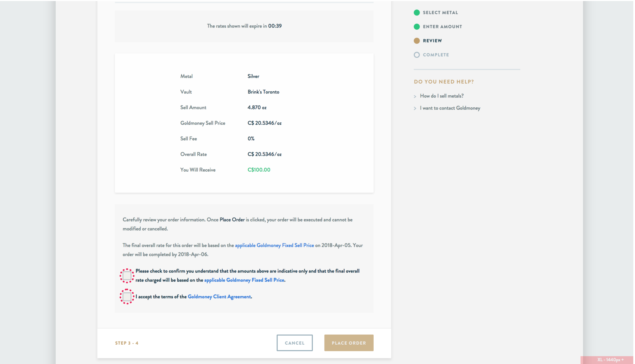Click the 'Silver' metal value
The height and width of the screenshot is (364, 635).
(253, 76)
